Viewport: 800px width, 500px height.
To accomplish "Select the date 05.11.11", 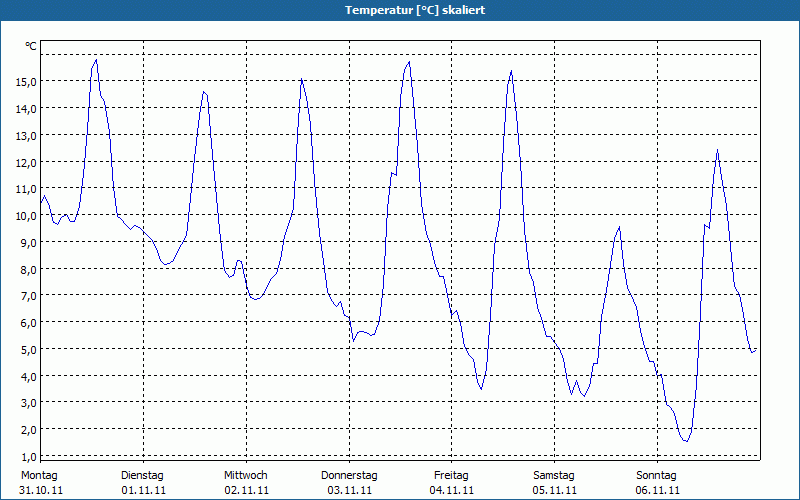I will coord(555,491).
